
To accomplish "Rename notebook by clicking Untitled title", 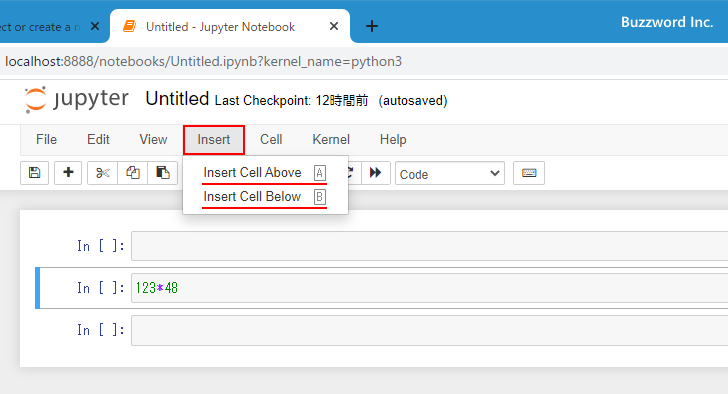I will (177, 99).
